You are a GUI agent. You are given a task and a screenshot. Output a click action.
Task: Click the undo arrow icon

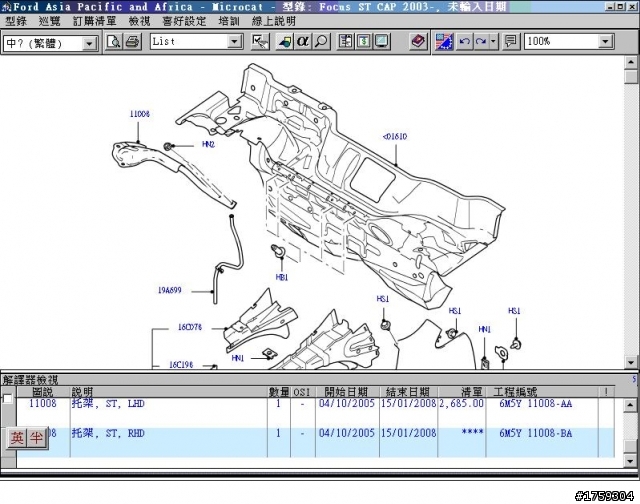pyautogui.click(x=464, y=41)
